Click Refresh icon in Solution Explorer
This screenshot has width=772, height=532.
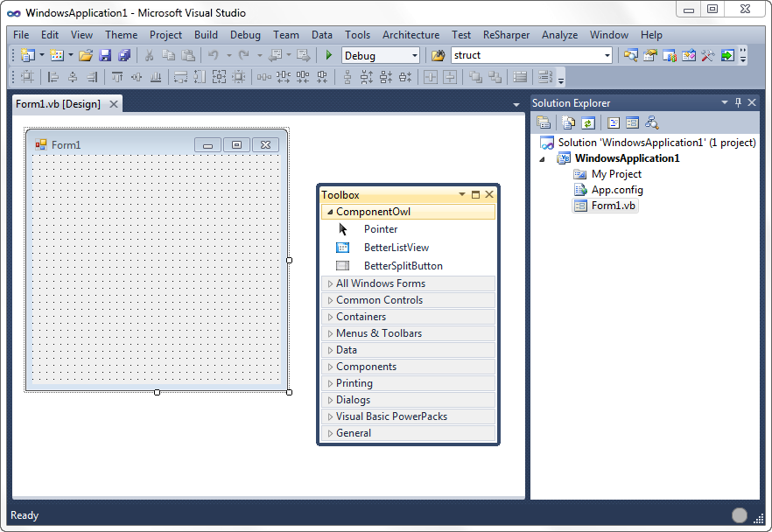pyautogui.click(x=588, y=123)
